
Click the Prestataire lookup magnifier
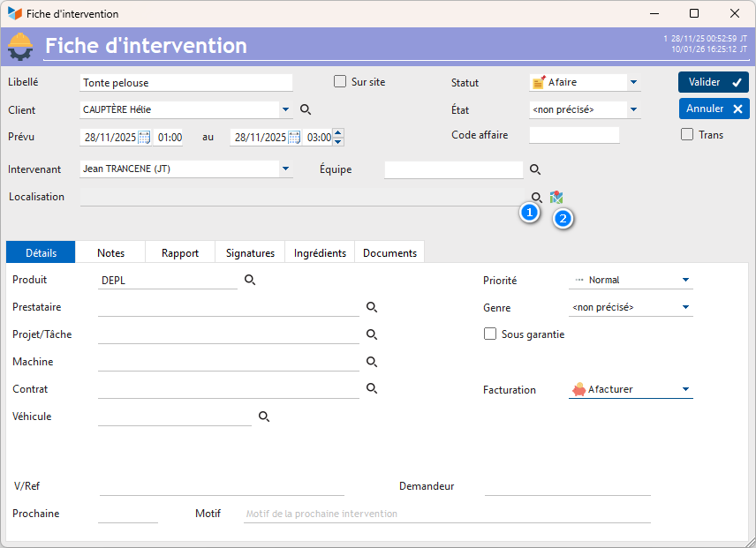pos(372,307)
